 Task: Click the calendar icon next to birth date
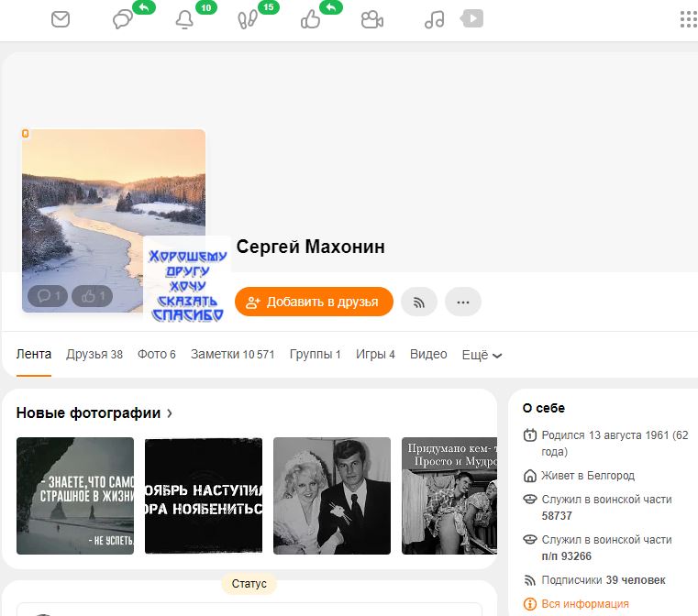[x=530, y=435]
